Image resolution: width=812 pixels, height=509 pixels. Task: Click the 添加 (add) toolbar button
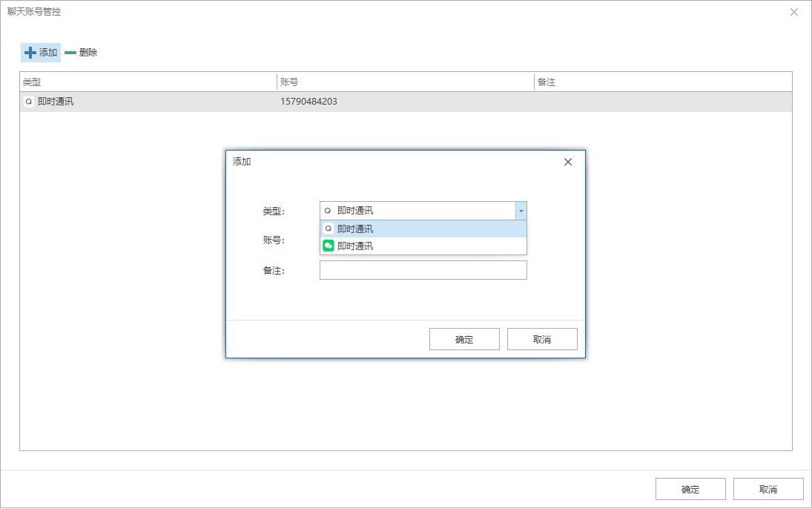(41, 53)
